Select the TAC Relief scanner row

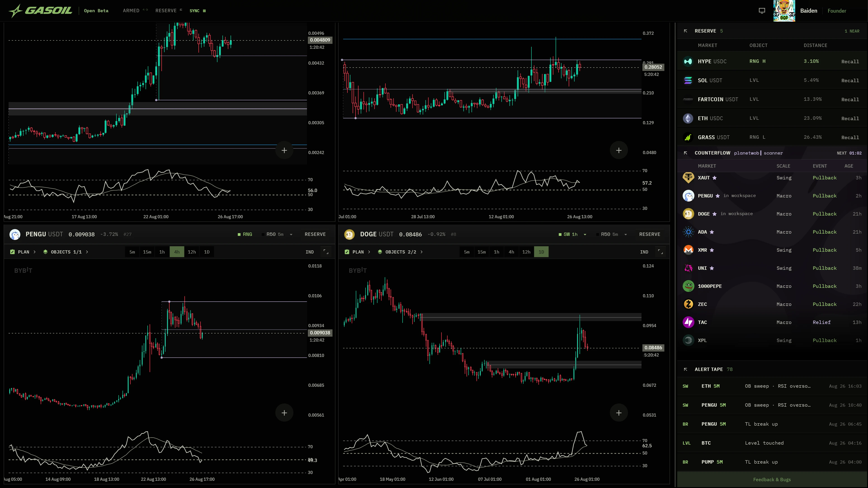772,322
